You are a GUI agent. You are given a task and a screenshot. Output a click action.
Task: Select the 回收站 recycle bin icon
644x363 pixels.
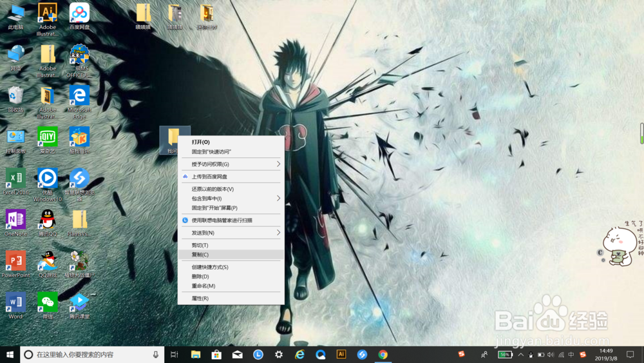click(x=15, y=99)
